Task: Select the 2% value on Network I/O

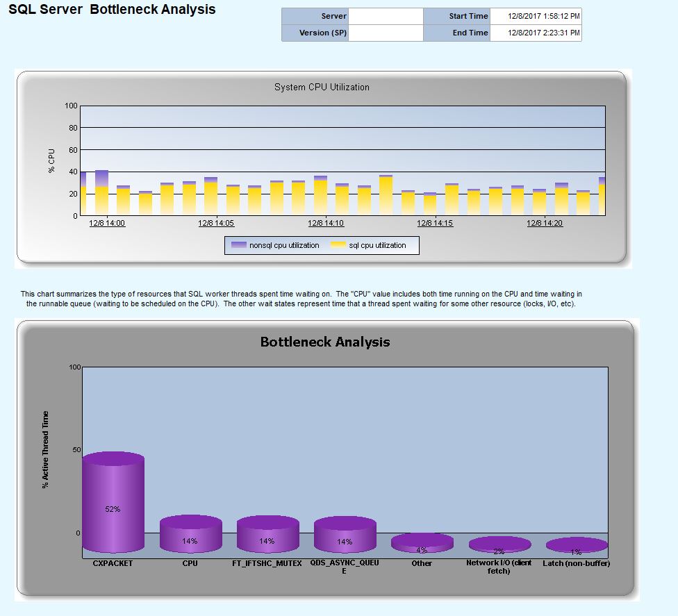Action: (x=499, y=551)
